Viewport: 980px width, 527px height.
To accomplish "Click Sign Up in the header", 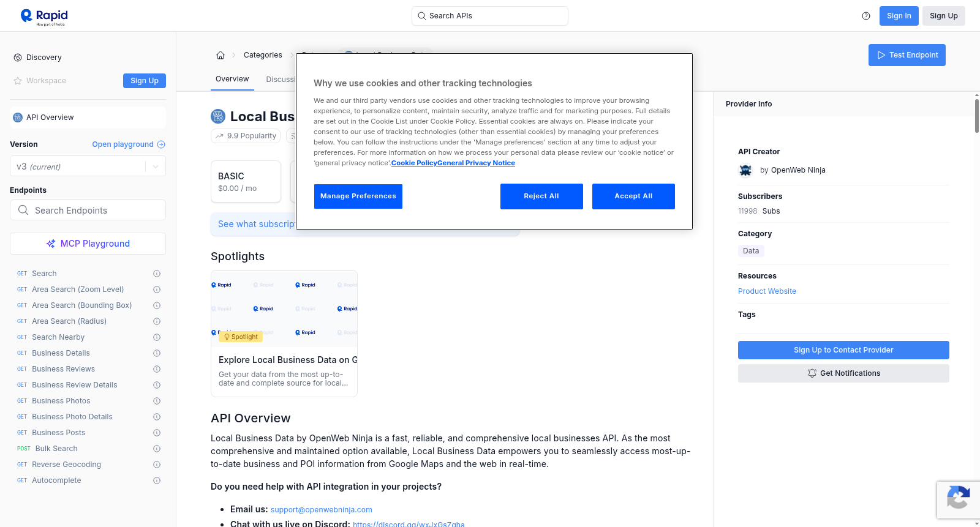I will 944,16.
